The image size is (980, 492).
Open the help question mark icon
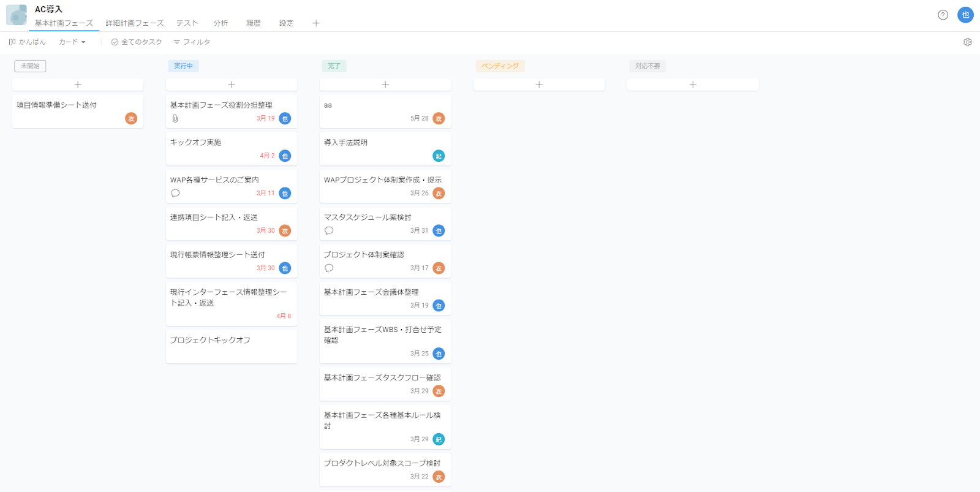tap(943, 15)
